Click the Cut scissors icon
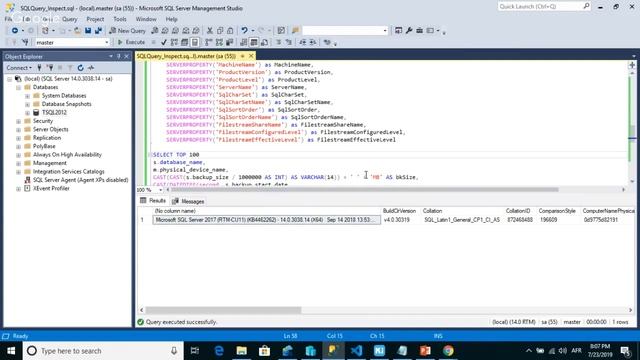Viewport: 640px width, 360px height. pos(209,31)
